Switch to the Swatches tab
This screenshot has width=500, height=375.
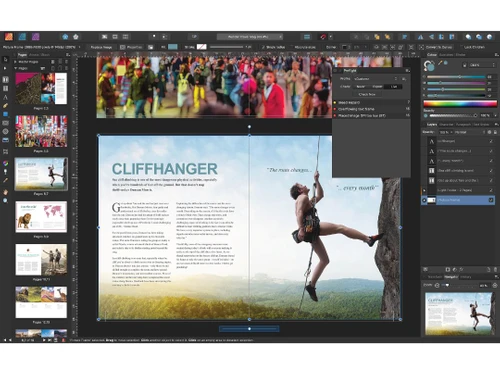point(446,55)
